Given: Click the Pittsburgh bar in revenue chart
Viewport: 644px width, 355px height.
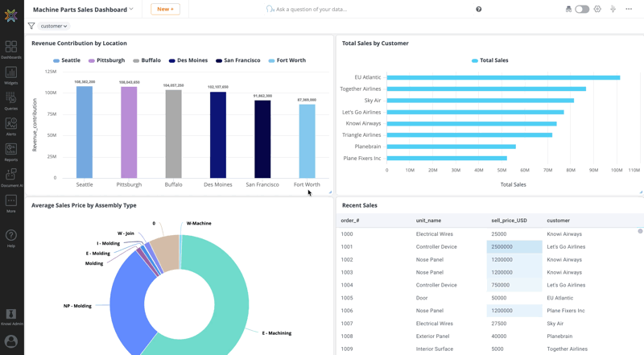Looking at the screenshot, I should point(129,132).
